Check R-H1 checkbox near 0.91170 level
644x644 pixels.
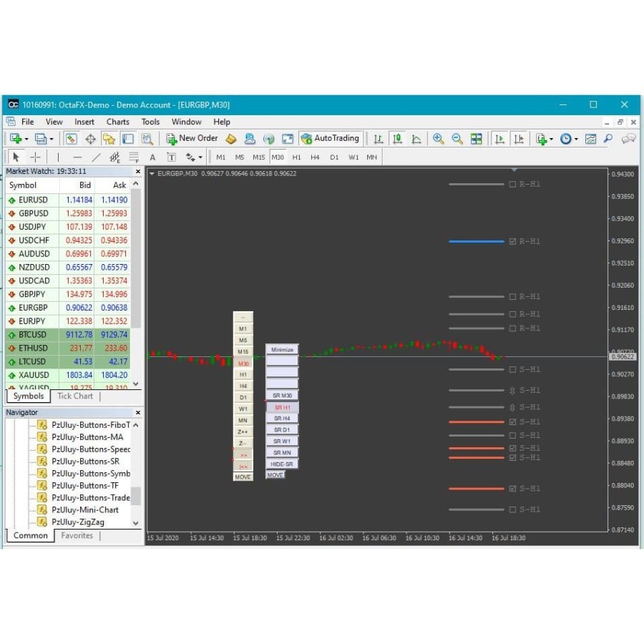tap(512, 328)
